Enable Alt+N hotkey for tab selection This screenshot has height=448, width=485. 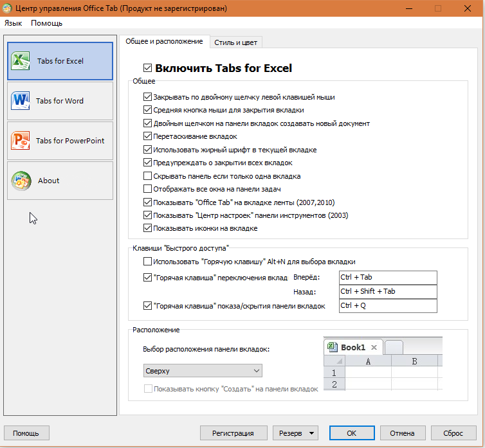tap(147, 262)
